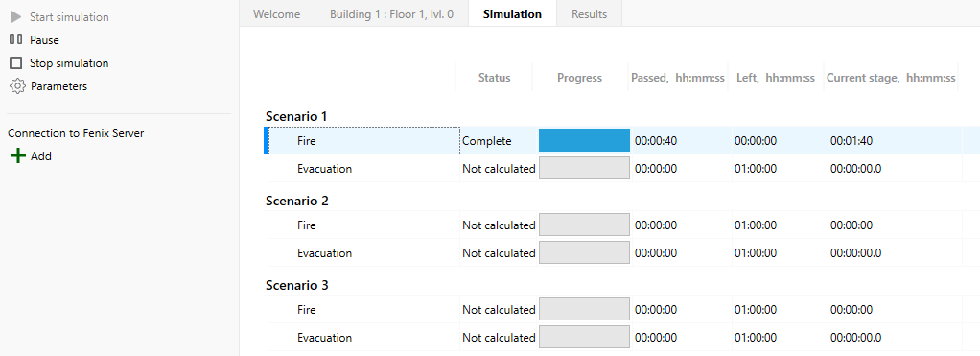
Task: Click the Pause label
Action: coord(44,40)
